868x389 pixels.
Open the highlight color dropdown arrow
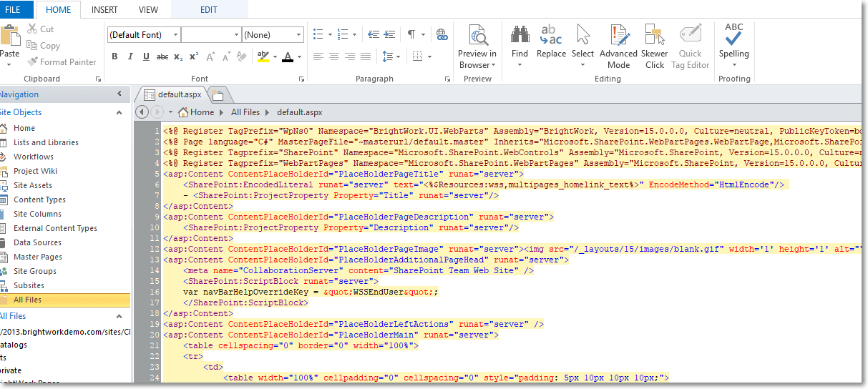(x=275, y=56)
